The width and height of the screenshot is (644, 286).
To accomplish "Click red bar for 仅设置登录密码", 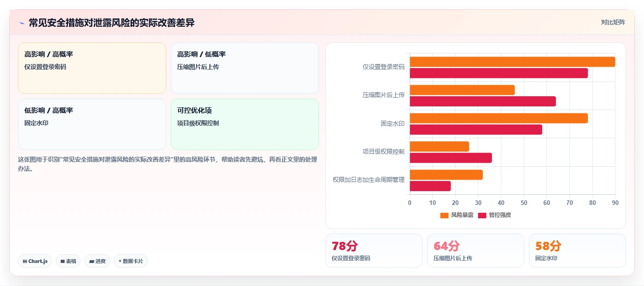I will click(499, 73).
